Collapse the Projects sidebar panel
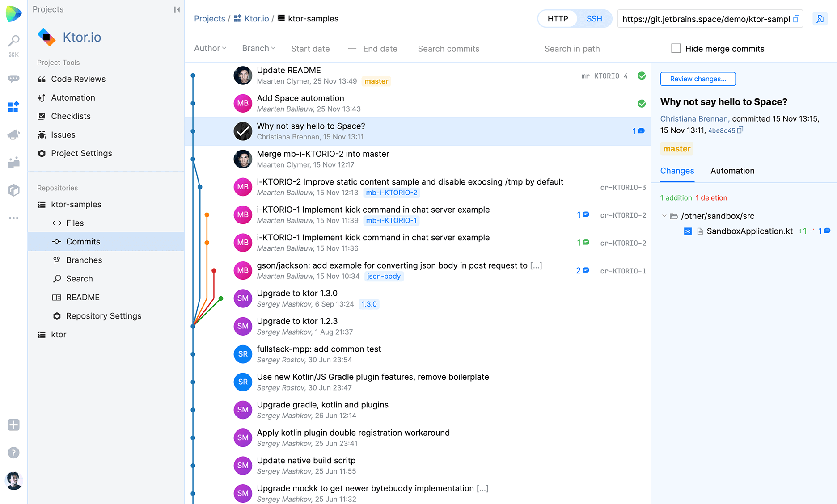The image size is (837, 504). click(x=177, y=9)
